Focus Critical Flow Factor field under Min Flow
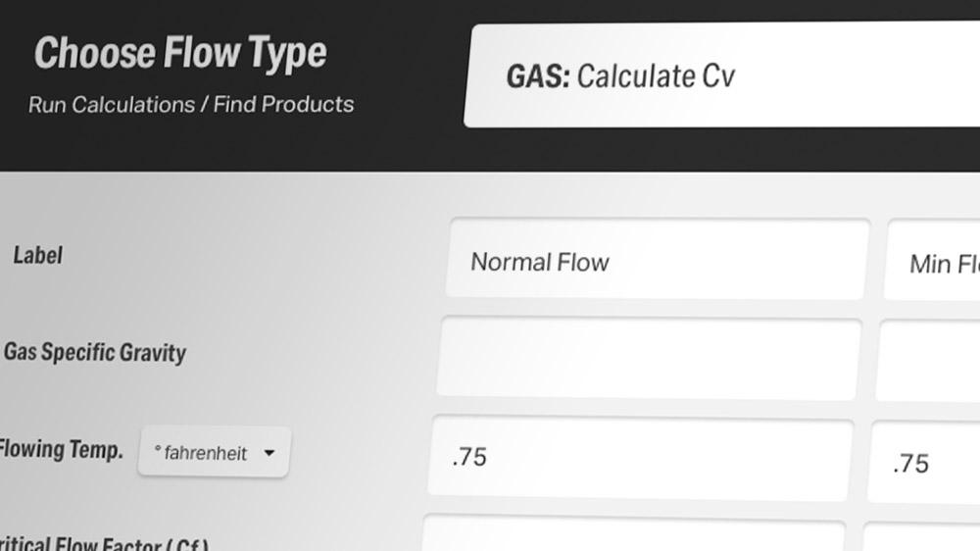This screenshot has width=980, height=551. (920, 536)
